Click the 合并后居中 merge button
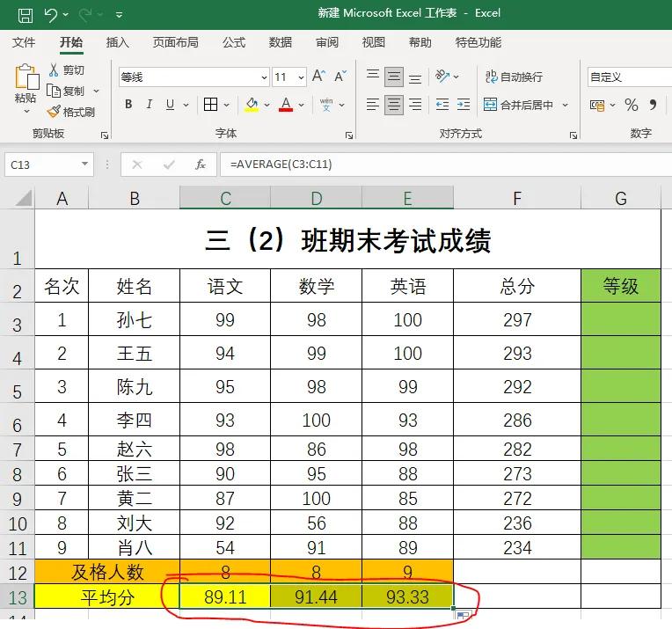 pos(518,105)
